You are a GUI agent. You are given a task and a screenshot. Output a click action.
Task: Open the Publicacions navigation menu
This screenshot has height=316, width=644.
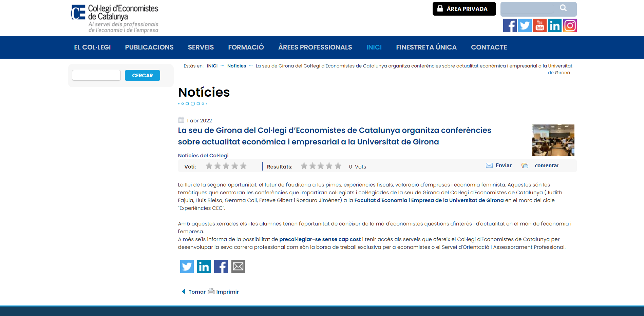pos(149,47)
